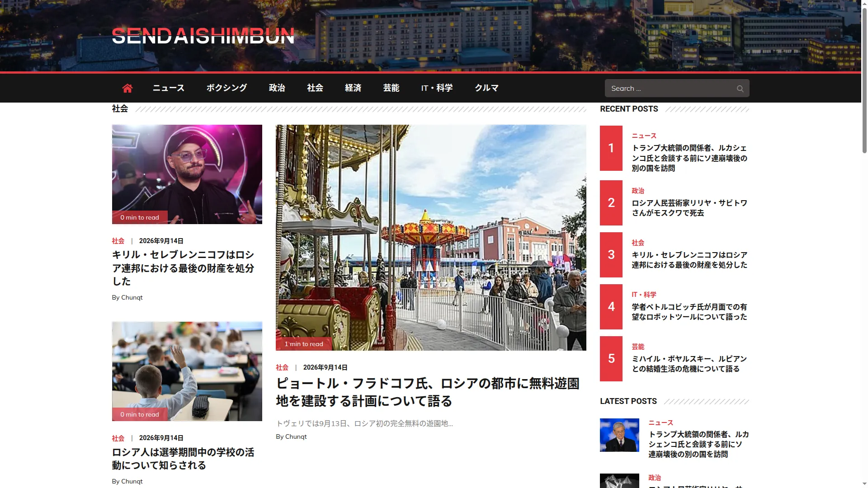The width and height of the screenshot is (868, 488).
Task: Click 社会 category in recent post 3
Action: point(638,243)
